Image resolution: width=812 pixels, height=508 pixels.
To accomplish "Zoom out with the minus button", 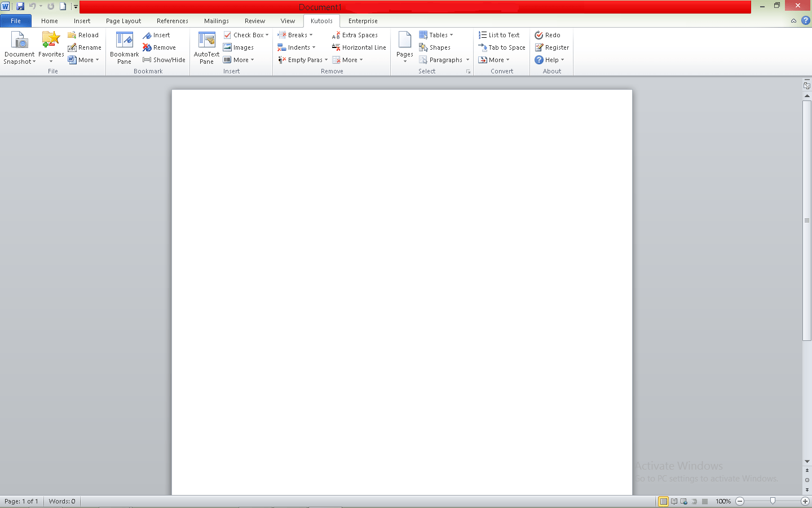I will 740,501.
